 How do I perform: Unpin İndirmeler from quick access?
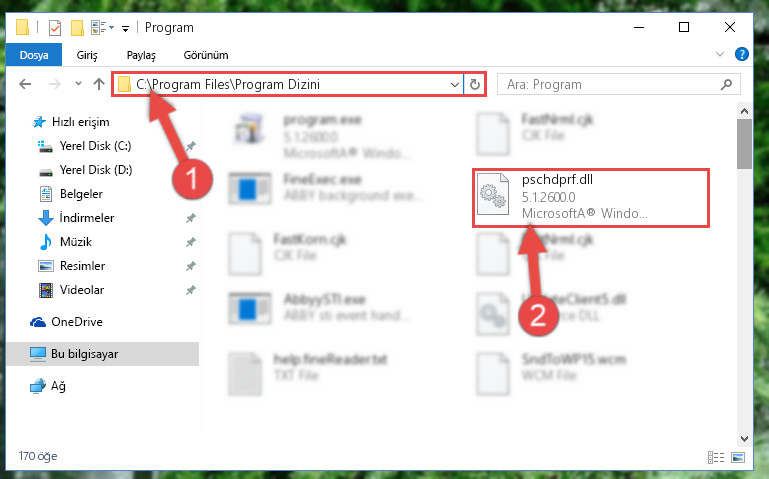click(191, 218)
